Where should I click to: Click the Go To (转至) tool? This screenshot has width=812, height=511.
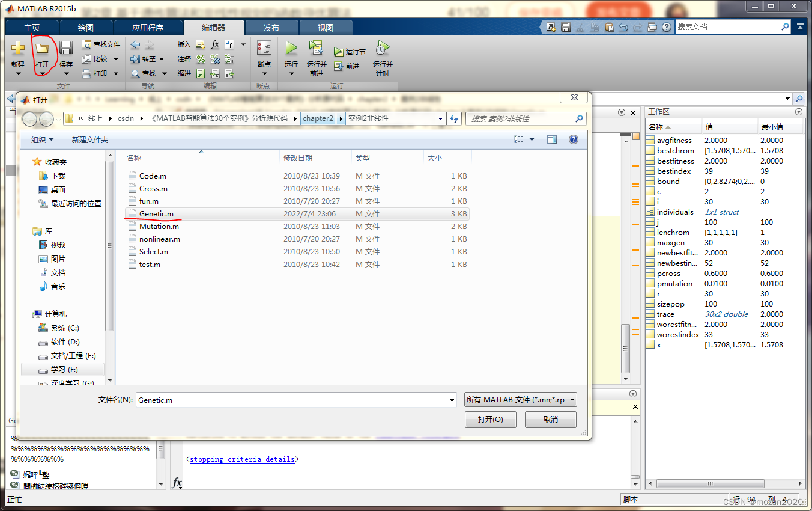tap(144, 59)
